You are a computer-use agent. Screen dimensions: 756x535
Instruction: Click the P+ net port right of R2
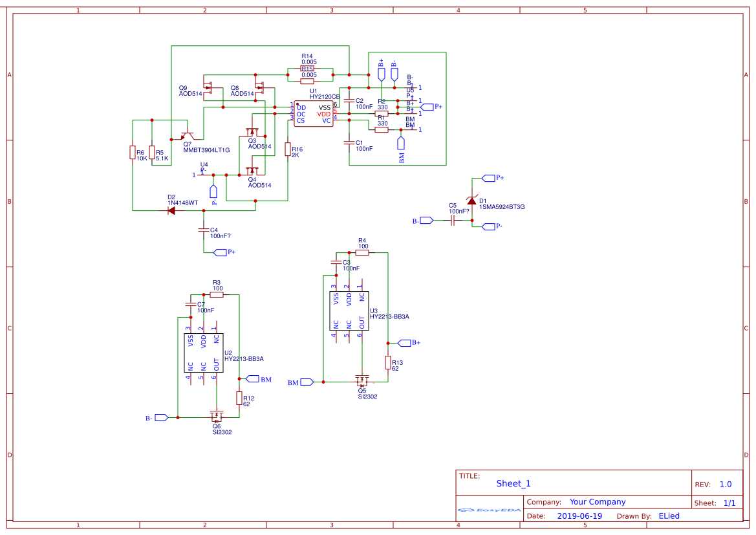[x=427, y=107]
